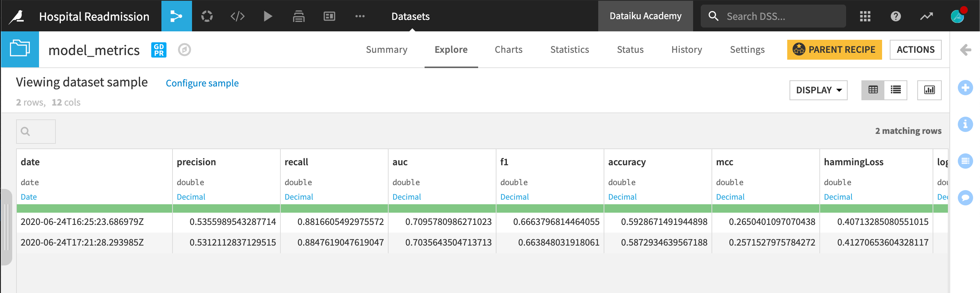Select cell 2020-06-24T17:21:28.293985Z

coord(94,243)
